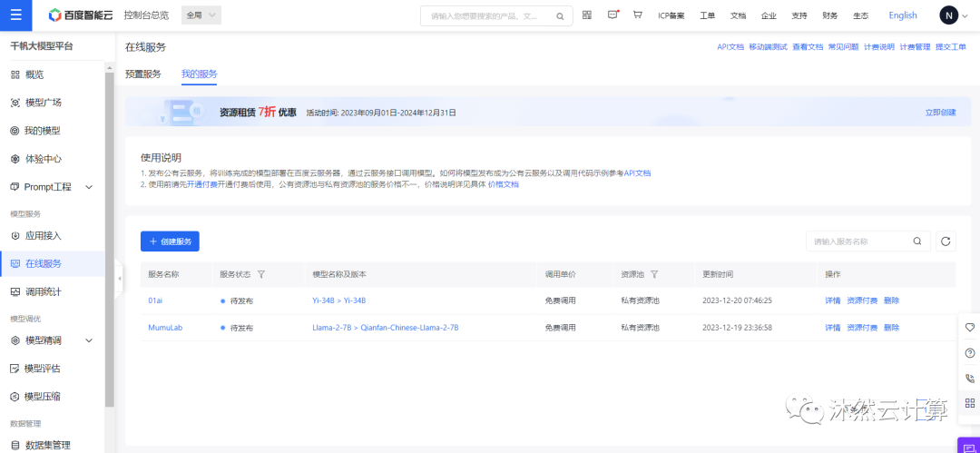The width and height of the screenshot is (980, 453).
Task: Switch to the 我的服务 tab
Action: pos(200,74)
